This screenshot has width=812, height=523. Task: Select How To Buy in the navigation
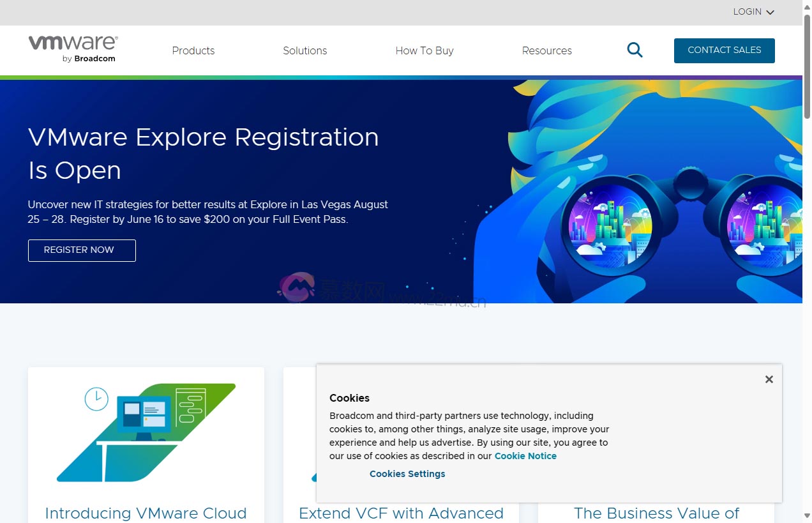pyautogui.click(x=424, y=50)
